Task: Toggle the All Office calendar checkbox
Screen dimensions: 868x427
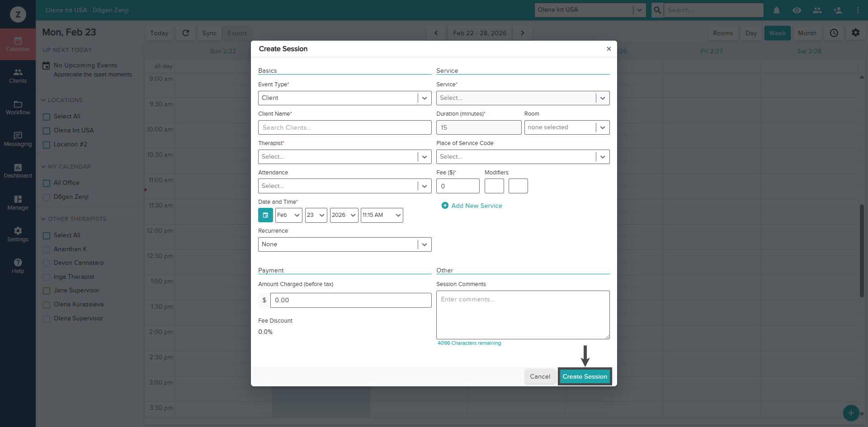Action: pos(47,183)
